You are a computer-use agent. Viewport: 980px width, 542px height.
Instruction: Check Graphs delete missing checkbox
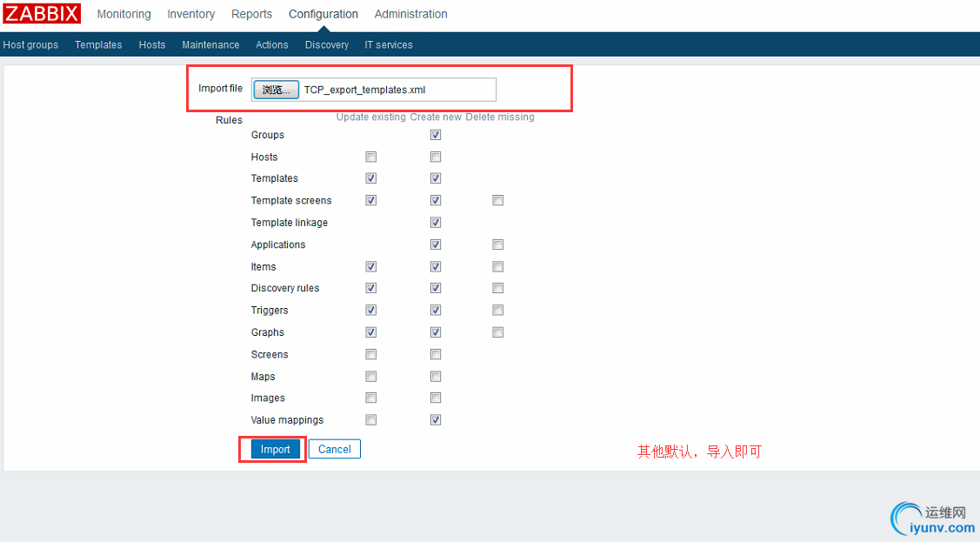(x=497, y=332)
